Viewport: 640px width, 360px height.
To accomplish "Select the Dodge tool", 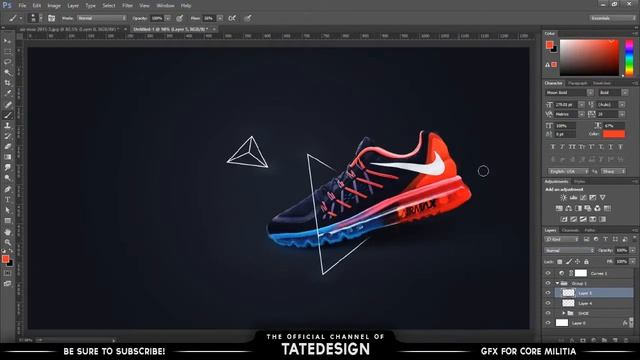I will pos(7,178).
